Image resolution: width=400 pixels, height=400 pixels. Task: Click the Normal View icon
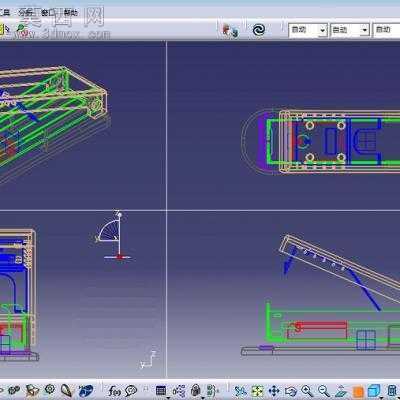341,391
